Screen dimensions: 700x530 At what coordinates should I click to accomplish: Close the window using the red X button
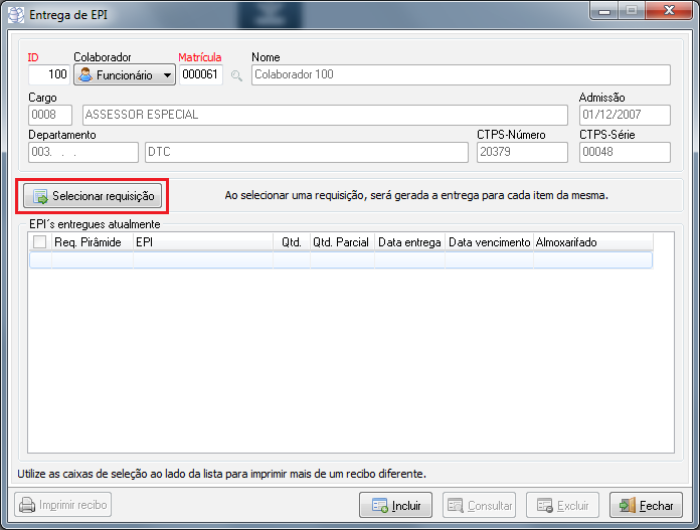[x=666, y=12]
